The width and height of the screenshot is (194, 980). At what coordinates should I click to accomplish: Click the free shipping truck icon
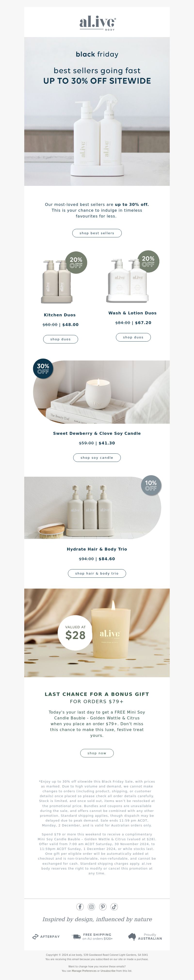[x=76, y=936]
